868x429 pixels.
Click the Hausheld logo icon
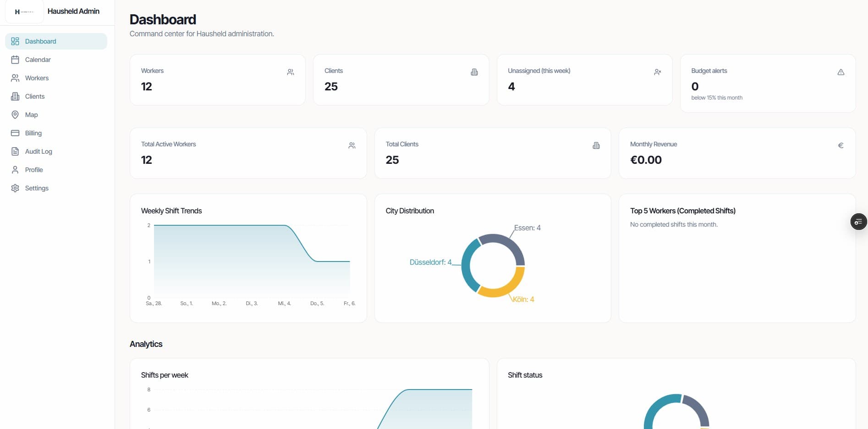point(24,11)
